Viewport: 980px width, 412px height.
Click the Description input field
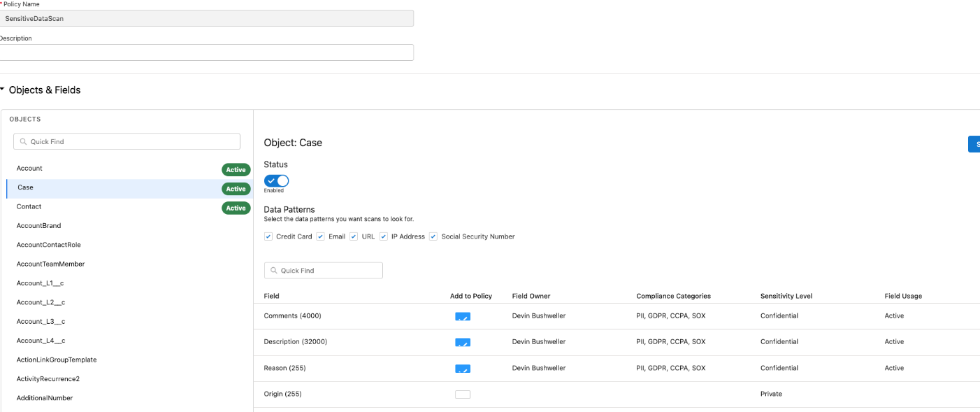(207, 52)
